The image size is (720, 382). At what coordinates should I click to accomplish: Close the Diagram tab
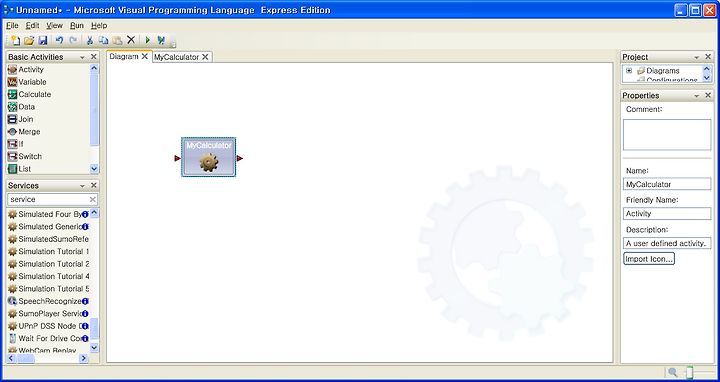pos(145,56)
